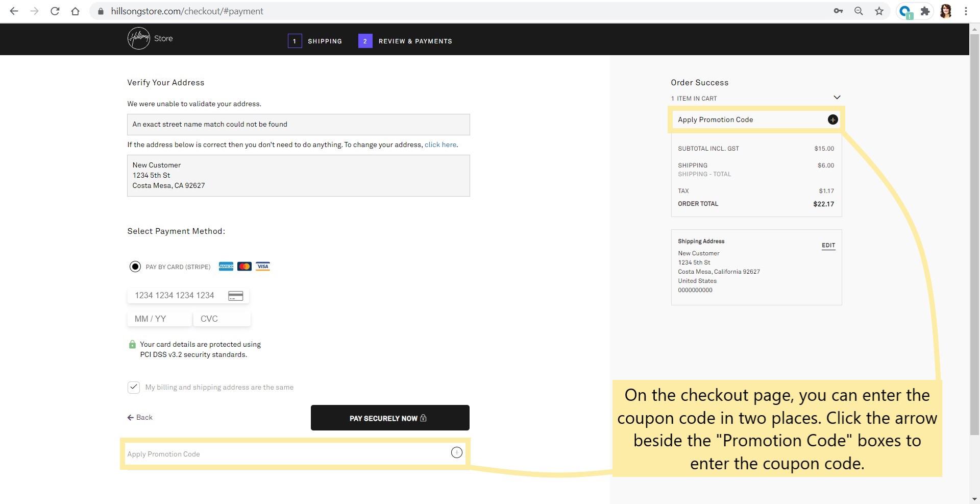Open Chrome's three-dot menu
The image size is (980, 504).
(x=966, y=11)
